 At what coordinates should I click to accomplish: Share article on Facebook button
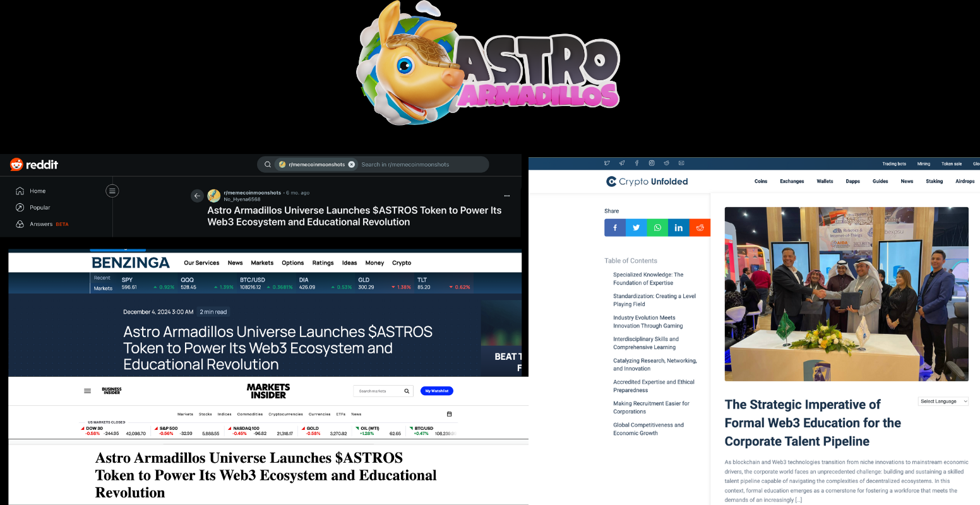click(615, 227)
